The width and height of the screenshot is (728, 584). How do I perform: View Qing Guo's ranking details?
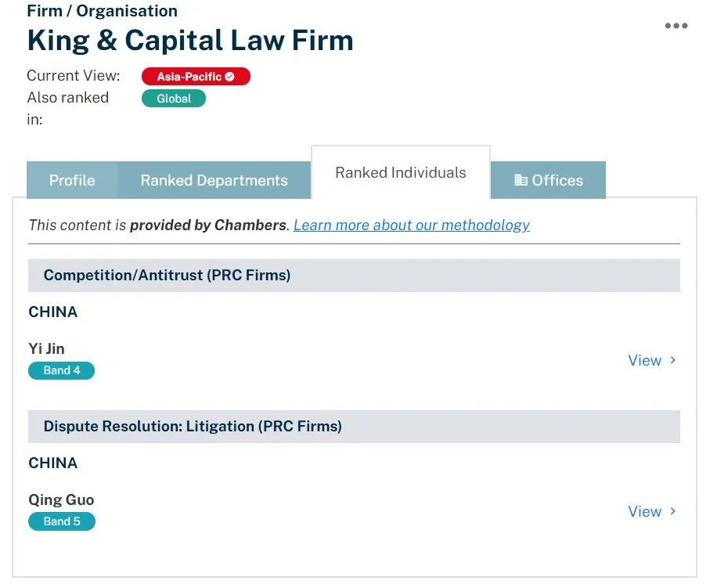[652, 511]
